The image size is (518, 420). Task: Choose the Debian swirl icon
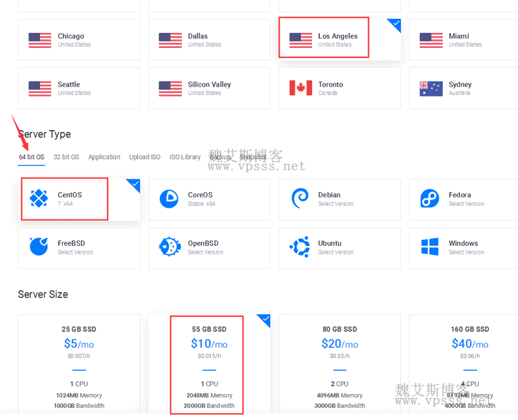coord(300,199)
